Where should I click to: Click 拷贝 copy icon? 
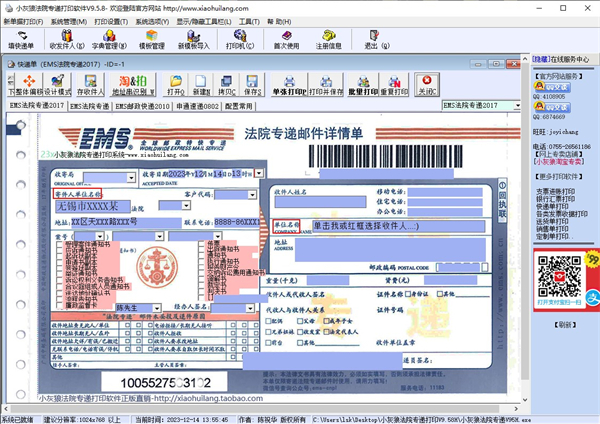tap(227, 85)
